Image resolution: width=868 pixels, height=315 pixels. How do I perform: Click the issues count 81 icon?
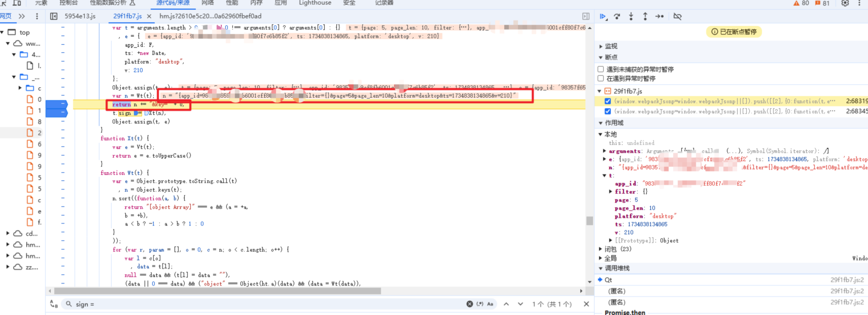click(822, 3)
